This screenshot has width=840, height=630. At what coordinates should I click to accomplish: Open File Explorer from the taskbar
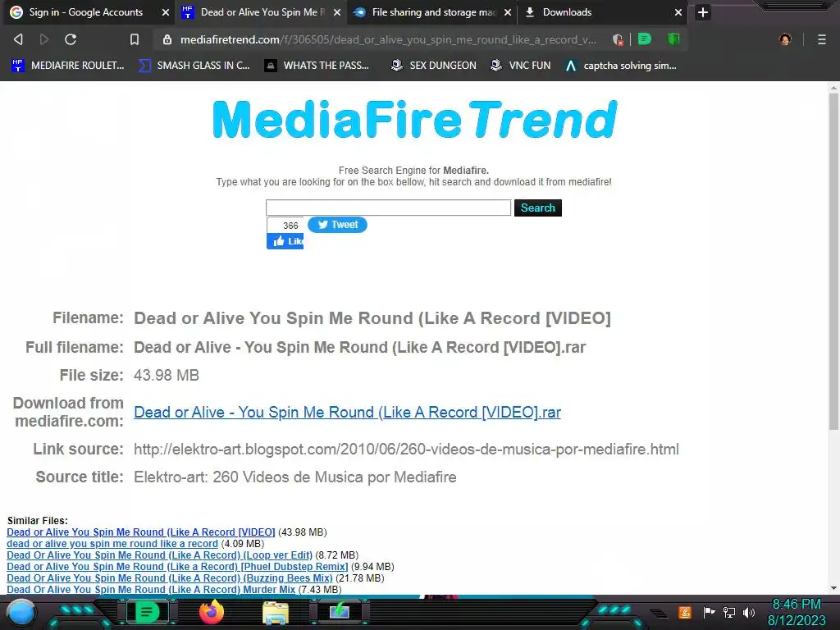tap(276, 612)
